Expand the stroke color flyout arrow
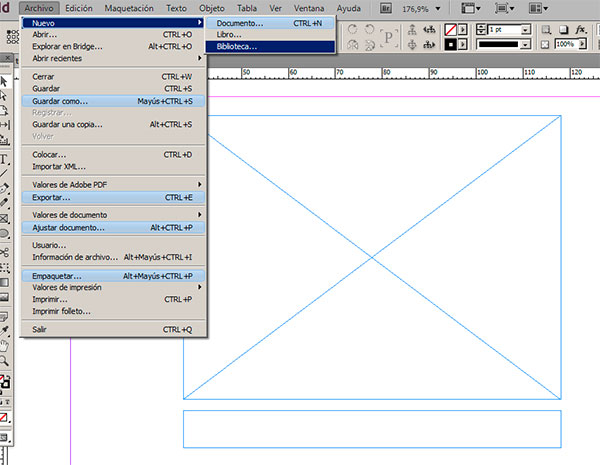This screenshot has height=465, width=600. click(463, 45)
